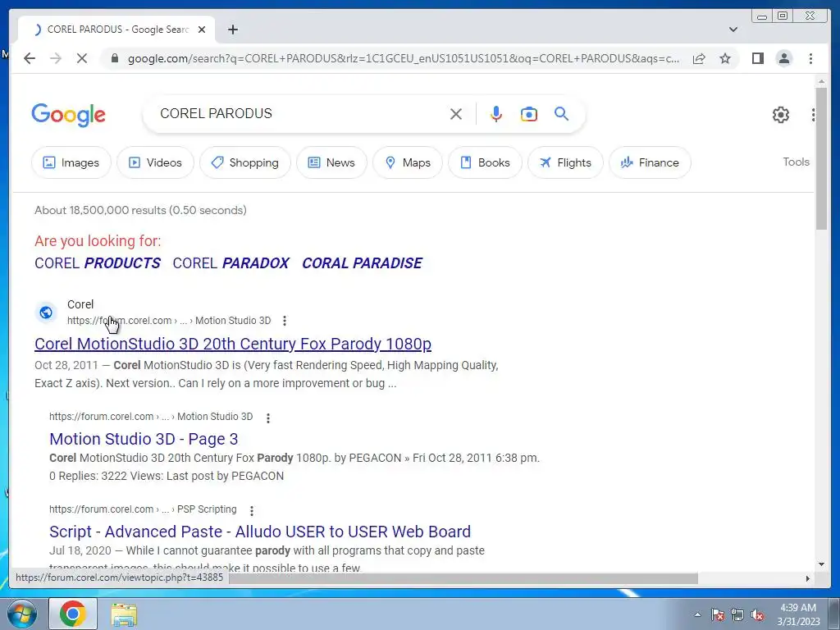
Task: Open Google quick settings gear
Action: (x=781, y=115)
